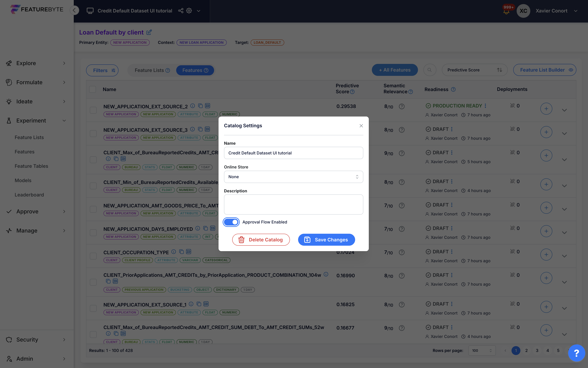This screenshot has height=368, width=588.
Task: Open catalog settings gear icon
Action: click(x=189, y=11)
